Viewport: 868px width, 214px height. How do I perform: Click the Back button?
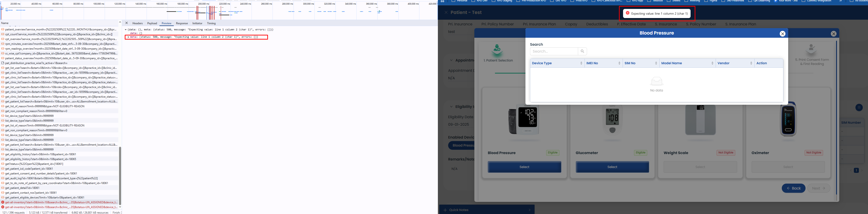[x=793, y=188]
